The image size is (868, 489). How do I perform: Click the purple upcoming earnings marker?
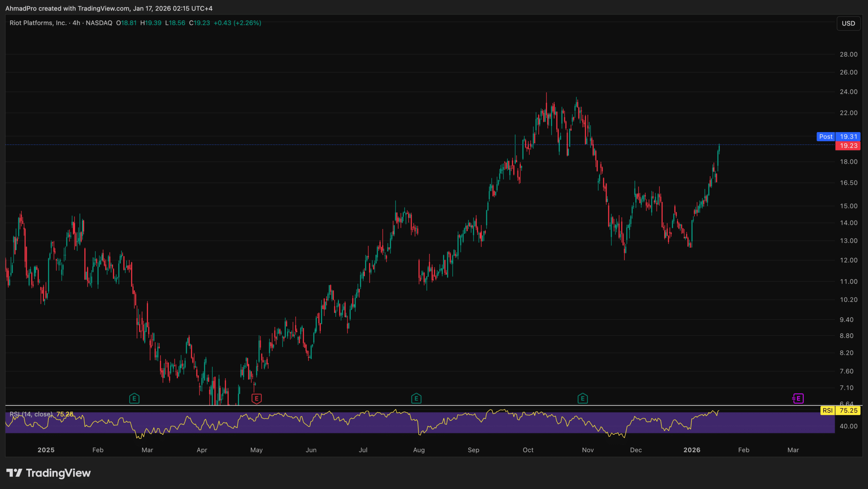click(x=798, y=399)
